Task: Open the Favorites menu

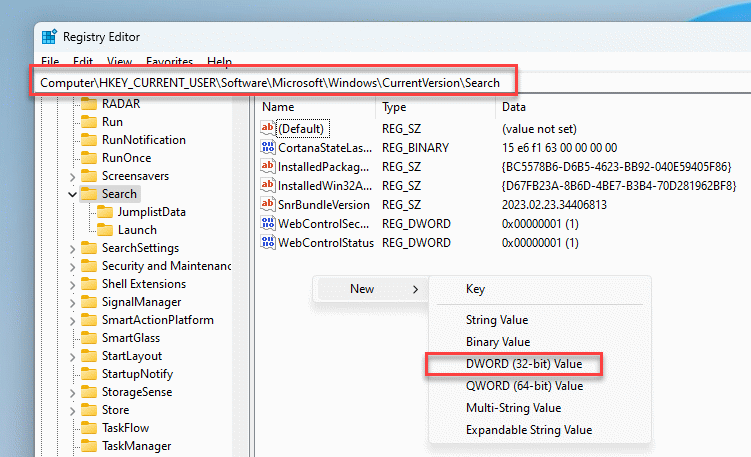Action: [169, 61]
